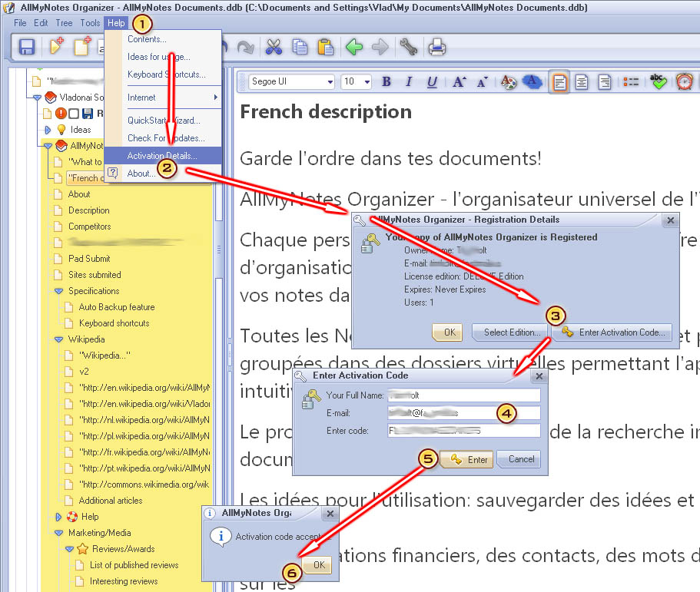
Task: Toggle Italic formatting
Action: 409,81
